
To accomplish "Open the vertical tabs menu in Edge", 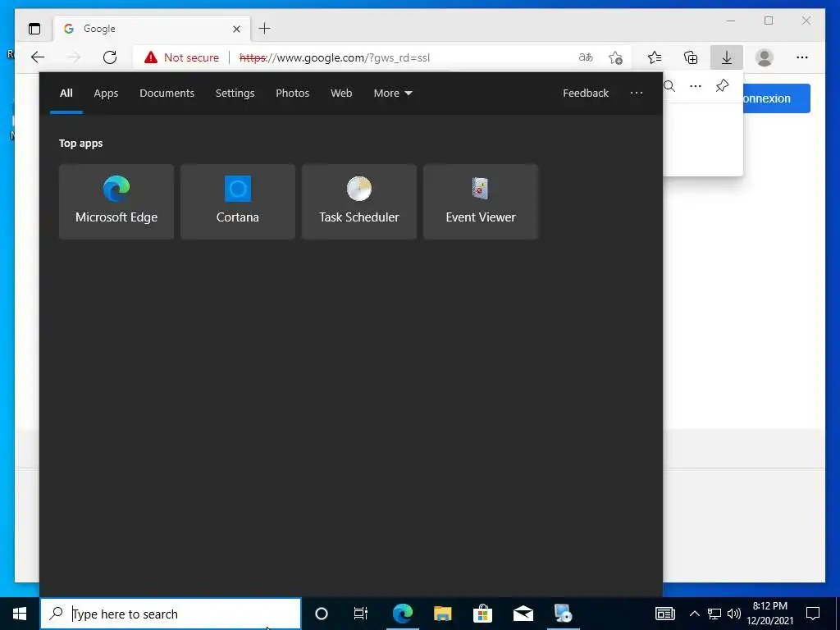I will (x=34, y=29).
